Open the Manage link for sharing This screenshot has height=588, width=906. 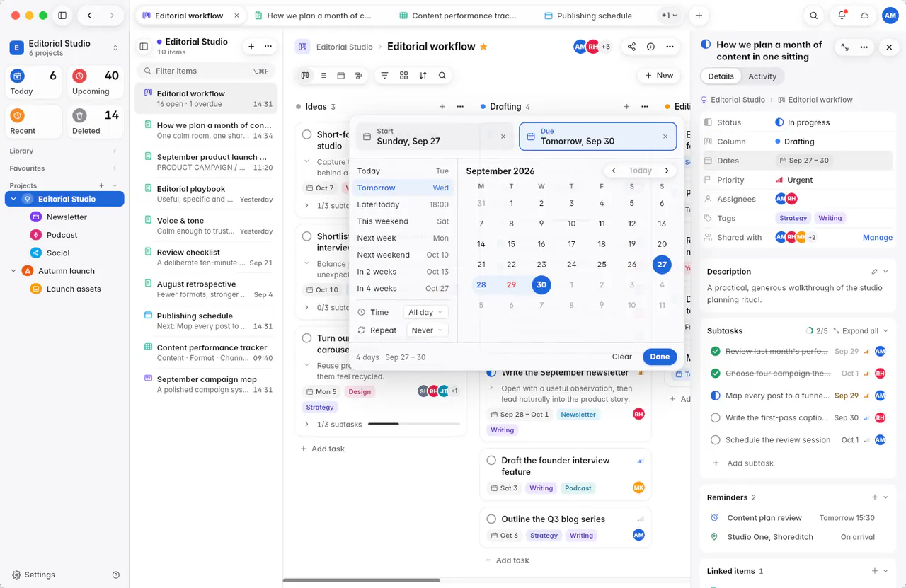878,238
